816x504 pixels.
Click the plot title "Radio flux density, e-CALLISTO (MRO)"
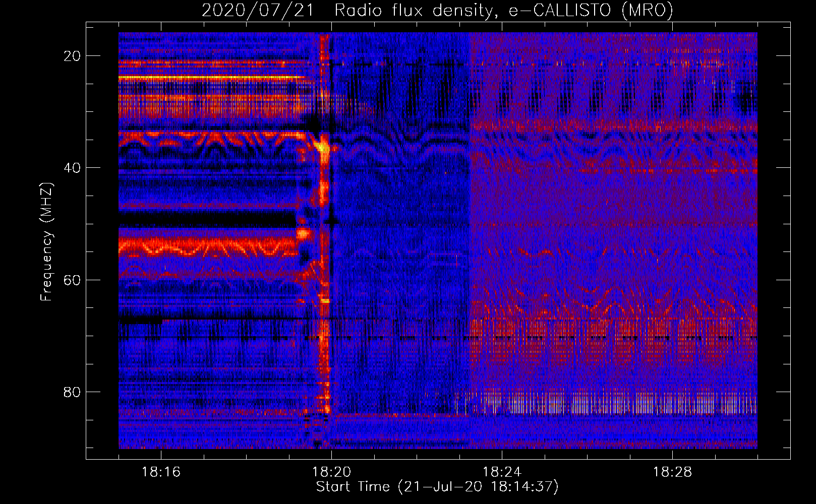pos(504,10)
